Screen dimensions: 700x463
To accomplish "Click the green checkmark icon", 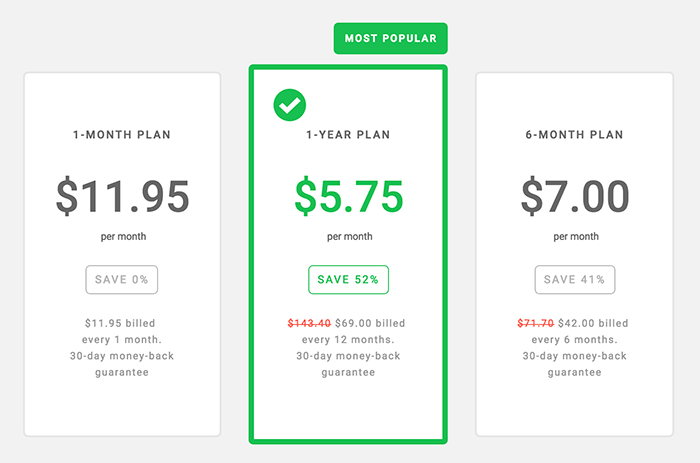I will [x=290, y=105].
